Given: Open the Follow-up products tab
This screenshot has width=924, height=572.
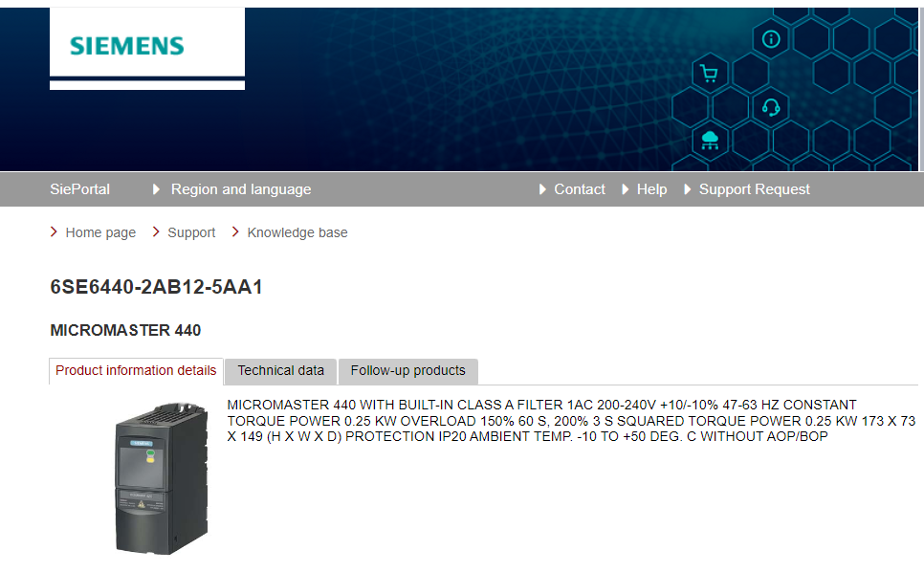Looking at the screenshot, I should coord(407,371).
